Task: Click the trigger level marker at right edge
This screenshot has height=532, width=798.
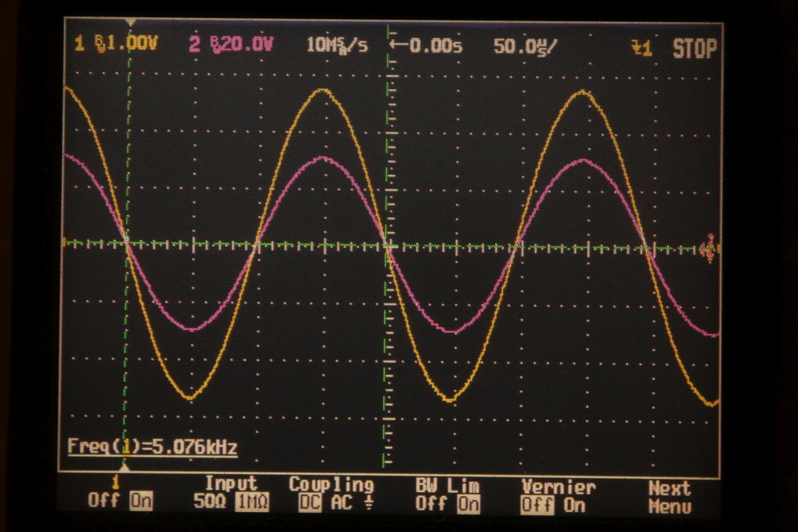Action: pyautogui.click(x=709, y=248)
